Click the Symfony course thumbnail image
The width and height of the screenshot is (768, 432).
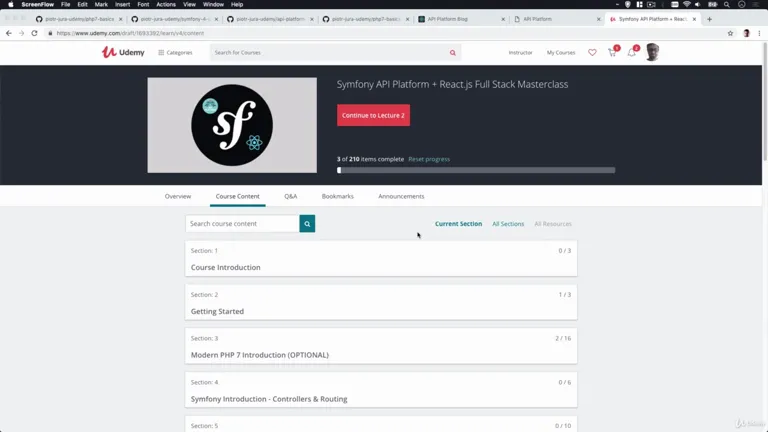point(232,125)
